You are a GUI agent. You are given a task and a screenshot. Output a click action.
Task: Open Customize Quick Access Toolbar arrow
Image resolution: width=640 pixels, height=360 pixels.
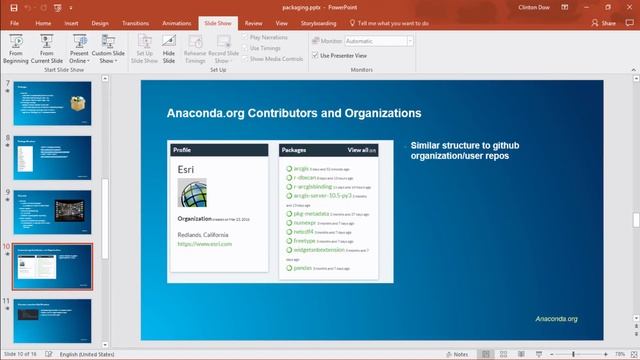coord(71,8)
